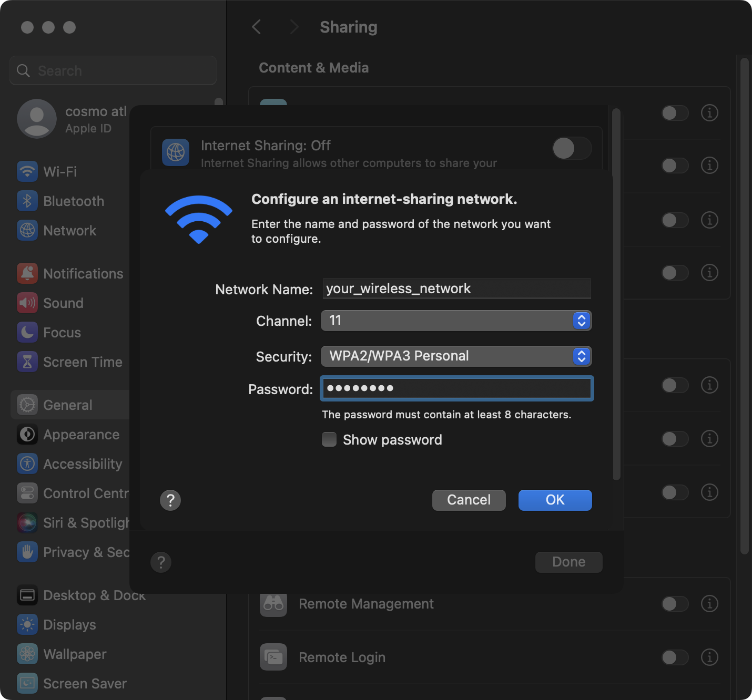This screenshot has width=752, height=700.
Task: Open the Channel dropdown showing 11
Action: pos(456,321)
